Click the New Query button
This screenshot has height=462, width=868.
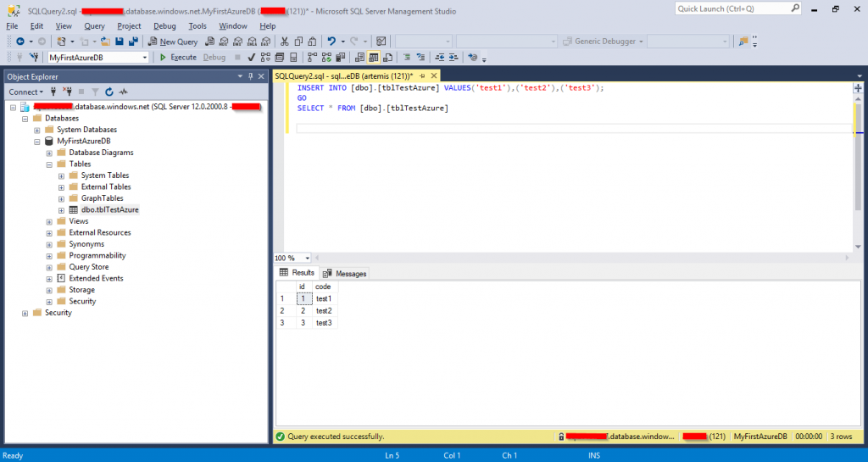point(173,42)
